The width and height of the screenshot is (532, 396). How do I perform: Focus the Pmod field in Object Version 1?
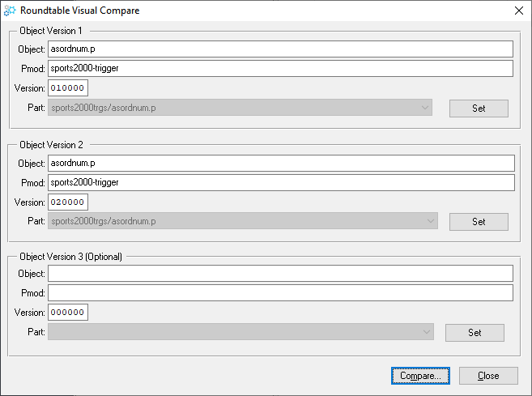[x=280, y=69]
